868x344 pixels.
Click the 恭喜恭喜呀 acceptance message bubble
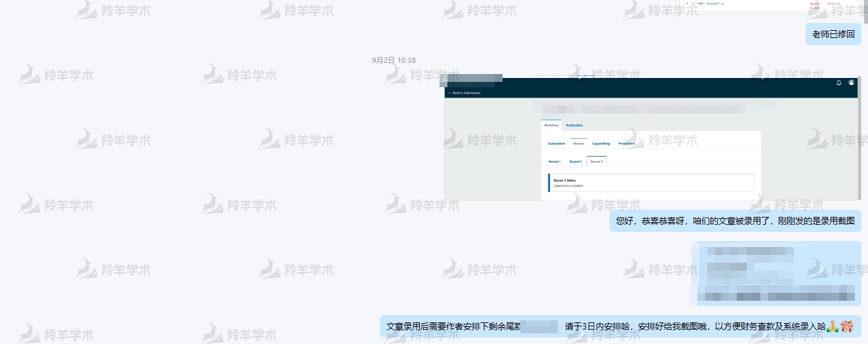(x=735, y=221)
